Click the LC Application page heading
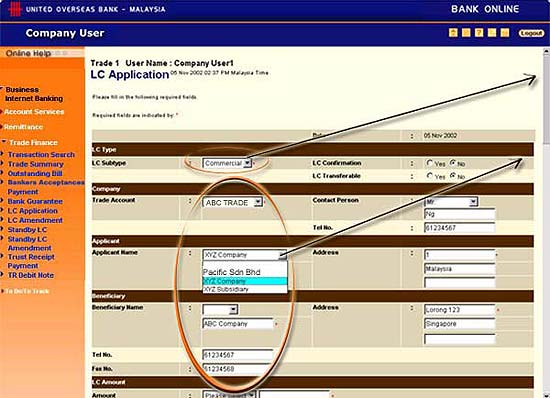550x398 pixels. [x=130, y=74]
